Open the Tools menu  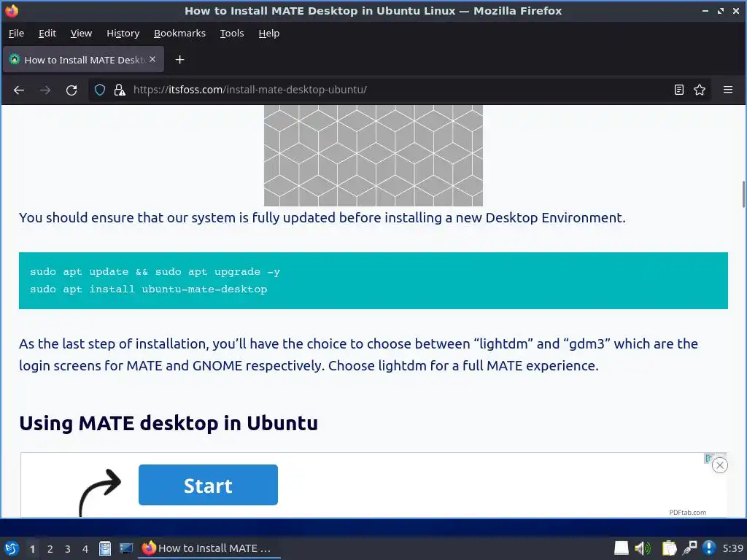[231, 34]
